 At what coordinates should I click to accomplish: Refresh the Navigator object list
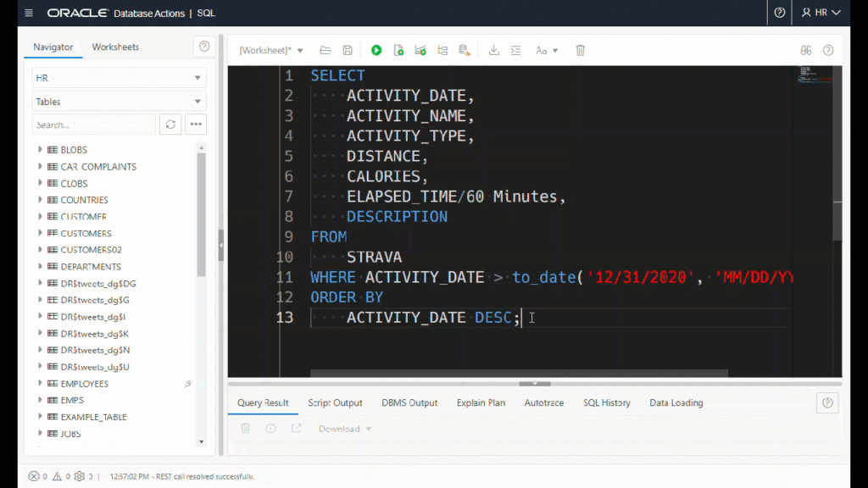pos(170,125)
